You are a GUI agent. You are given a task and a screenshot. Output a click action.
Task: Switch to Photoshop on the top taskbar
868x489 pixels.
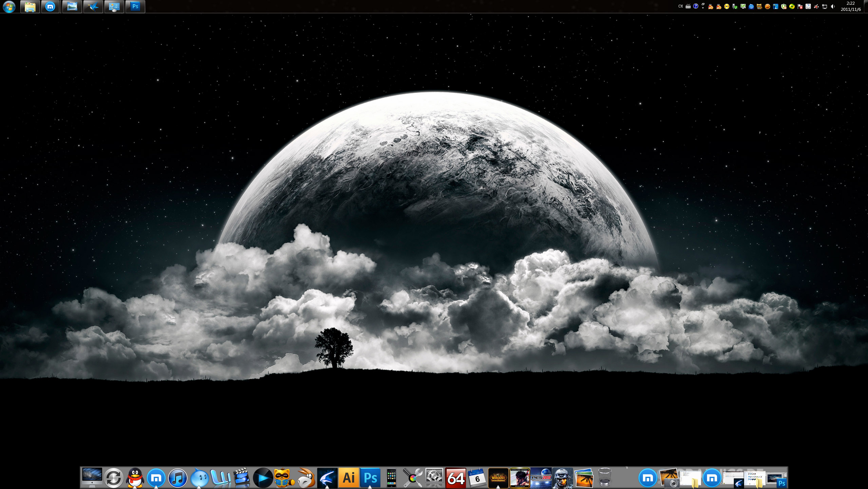coord(135,6)
